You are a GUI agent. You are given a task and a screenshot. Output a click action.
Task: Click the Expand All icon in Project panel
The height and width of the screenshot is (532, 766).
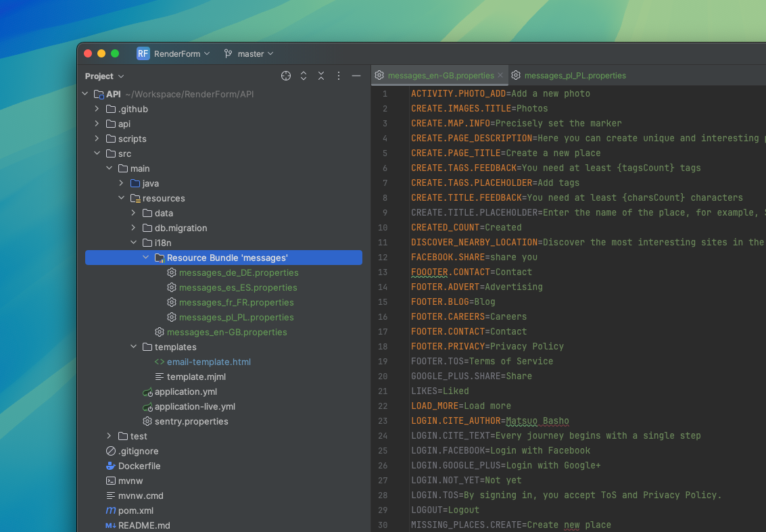click(304, 76)
